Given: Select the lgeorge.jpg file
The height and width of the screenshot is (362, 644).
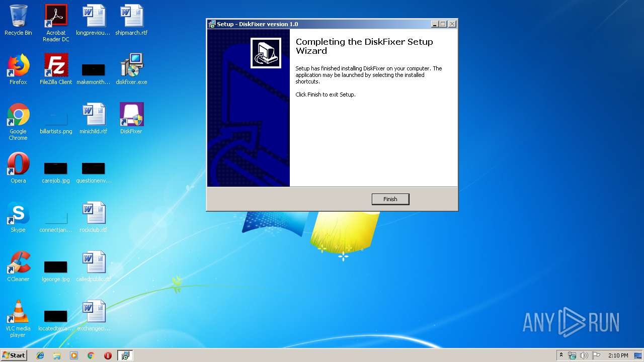Looking at the screenshot, I should tap(56, 271).
